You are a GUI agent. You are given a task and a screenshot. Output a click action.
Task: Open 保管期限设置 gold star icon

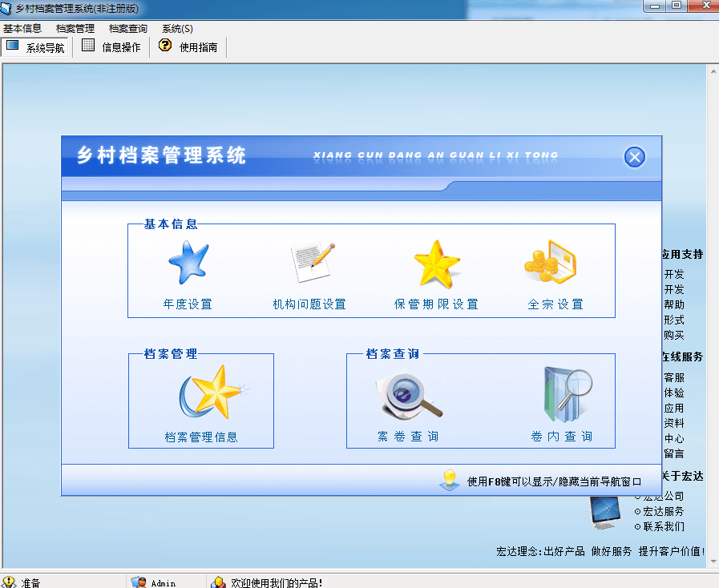pos(437,263)
